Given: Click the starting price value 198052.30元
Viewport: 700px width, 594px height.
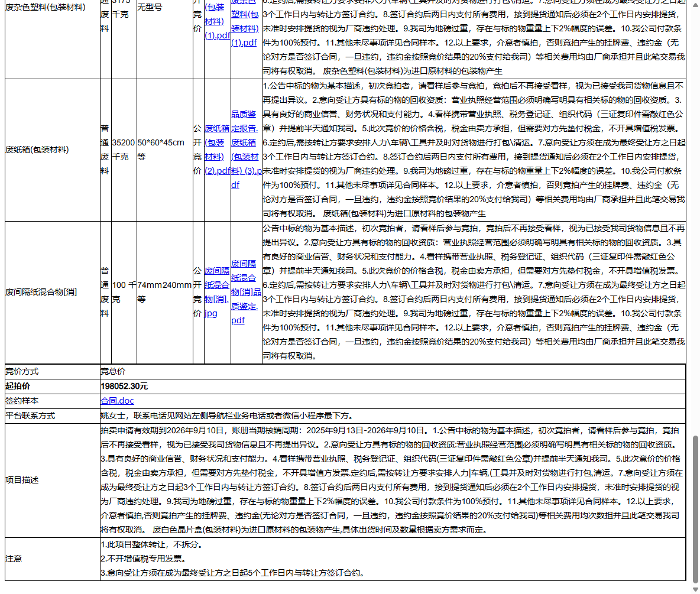Looking at the screenshot, I should [124, 386].
